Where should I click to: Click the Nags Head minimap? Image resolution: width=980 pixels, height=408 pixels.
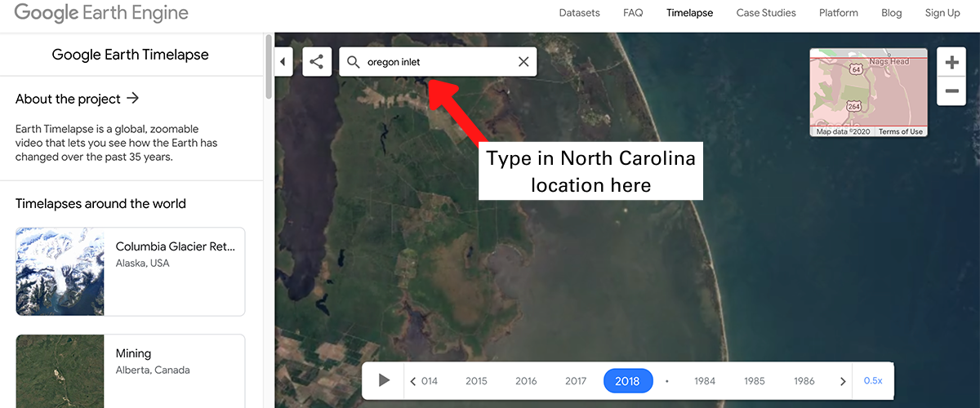click(x=869, y=92)
